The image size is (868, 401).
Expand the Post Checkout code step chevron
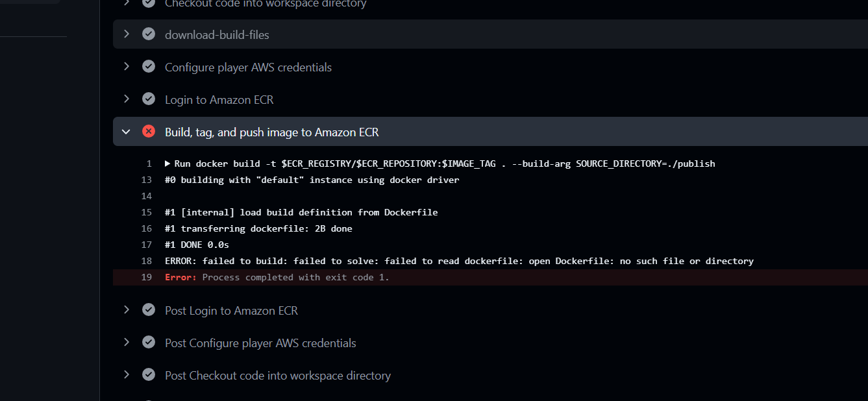click(x=126, y=375)
